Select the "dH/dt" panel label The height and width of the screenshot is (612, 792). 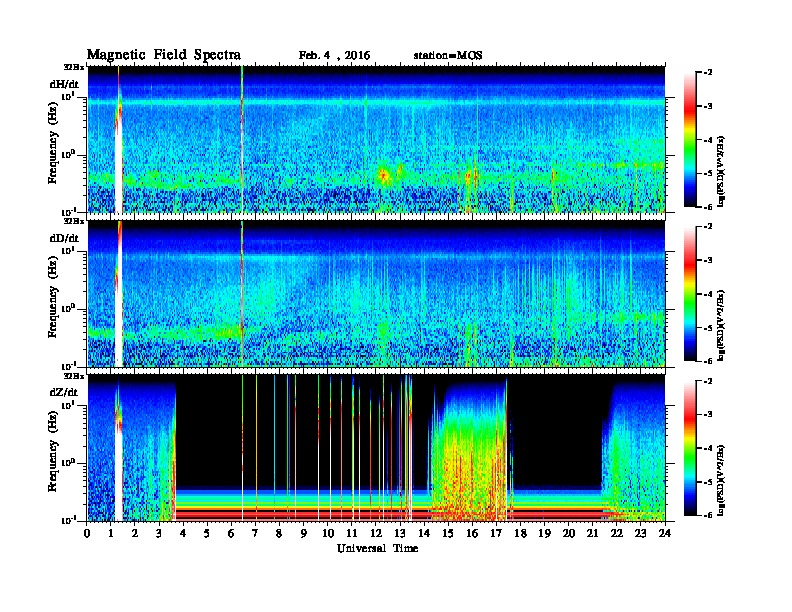tap(64, 84)
